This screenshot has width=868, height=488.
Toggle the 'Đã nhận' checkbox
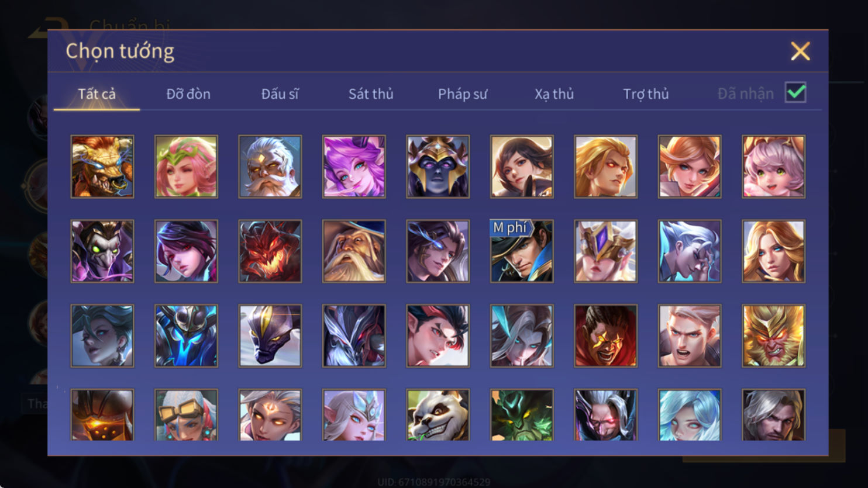[x=795, y=92]
